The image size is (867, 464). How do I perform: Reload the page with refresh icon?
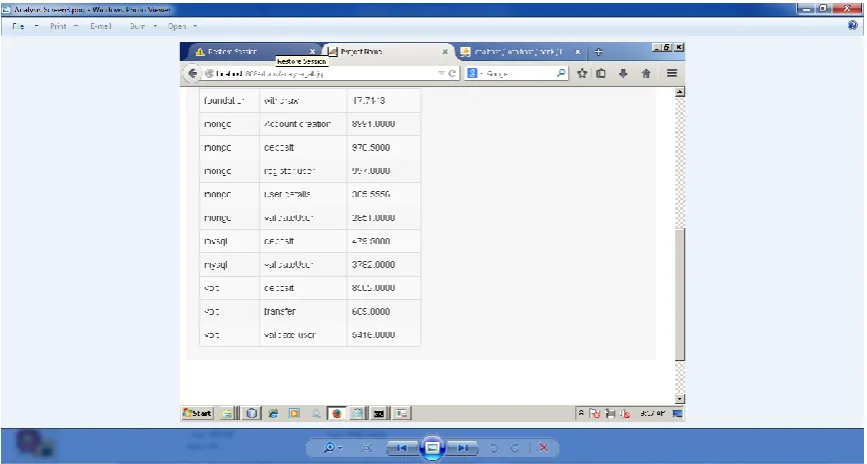click(x=452, y=73)
